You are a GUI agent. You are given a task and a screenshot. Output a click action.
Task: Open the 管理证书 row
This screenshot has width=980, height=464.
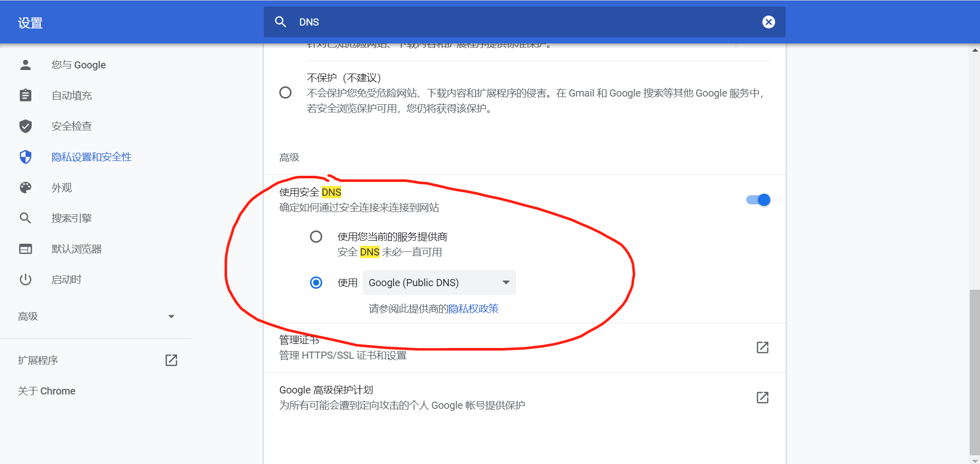click(x=525, y=347)
